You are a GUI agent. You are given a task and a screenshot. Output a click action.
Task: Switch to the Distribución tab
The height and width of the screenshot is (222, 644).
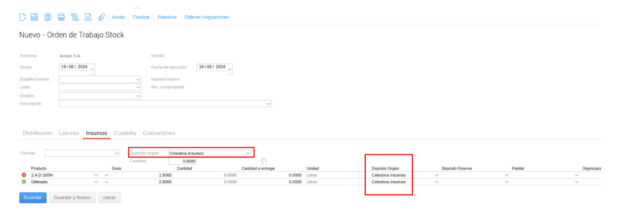[x=37, y=133]
